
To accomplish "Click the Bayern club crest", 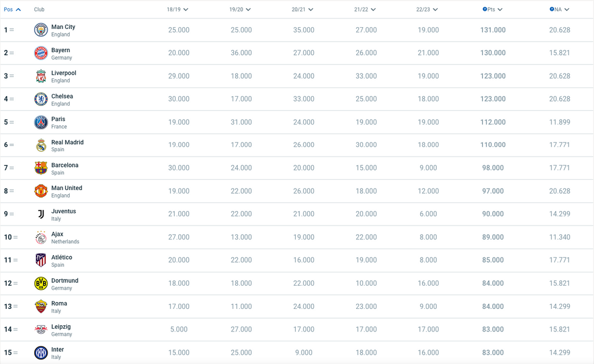I will (41, 53).
